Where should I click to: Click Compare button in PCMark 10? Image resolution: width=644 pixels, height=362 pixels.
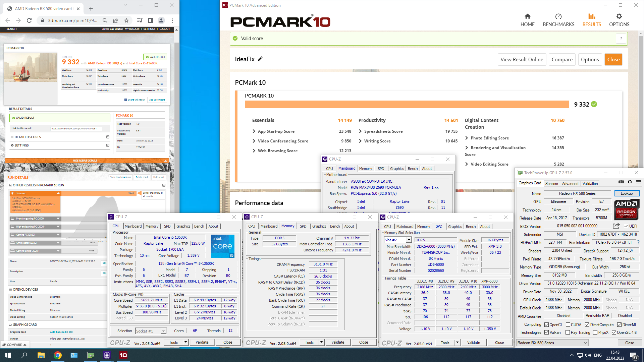[x=562, y=59]
